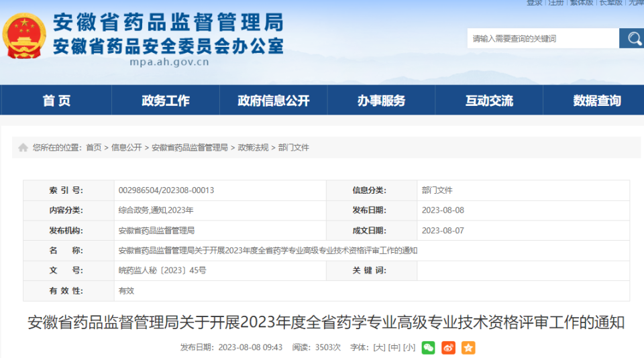The width and height of the screenshot is (644, 358).
Task: Click the 繁体版 link at top
Action: click(581, 3)
